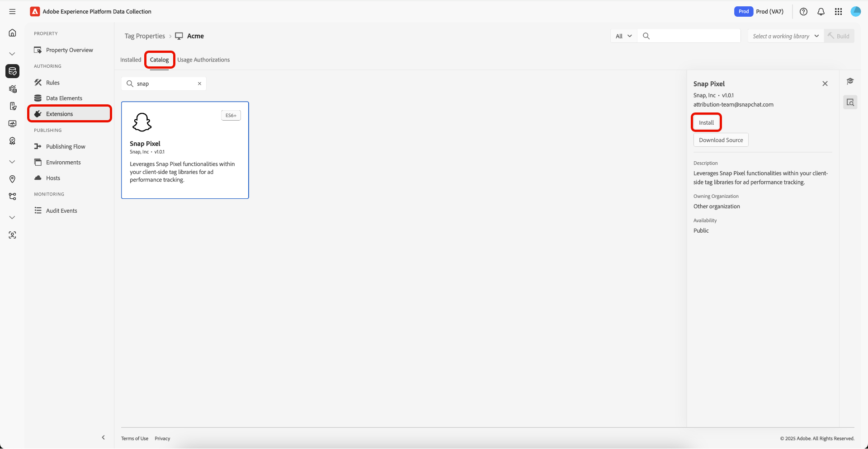
Task: Click the Acme property name in breadcrumb
Action: coord(195,36)
